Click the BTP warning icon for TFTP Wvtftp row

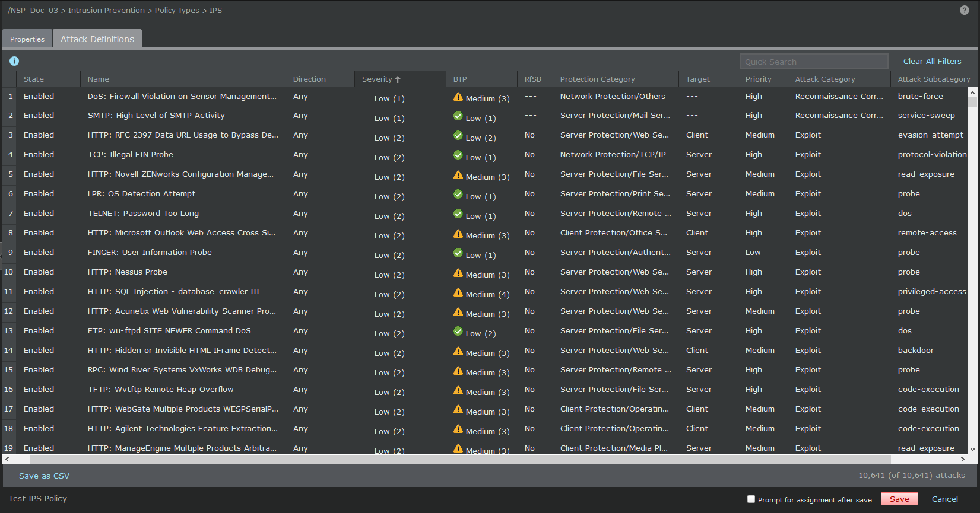tap(458, 390)
